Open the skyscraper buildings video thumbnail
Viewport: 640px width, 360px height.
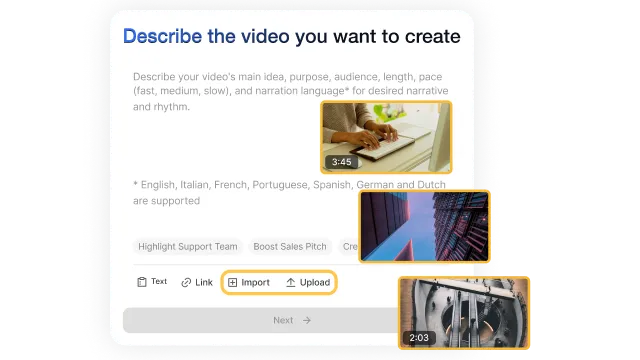(x=424, y=226)
